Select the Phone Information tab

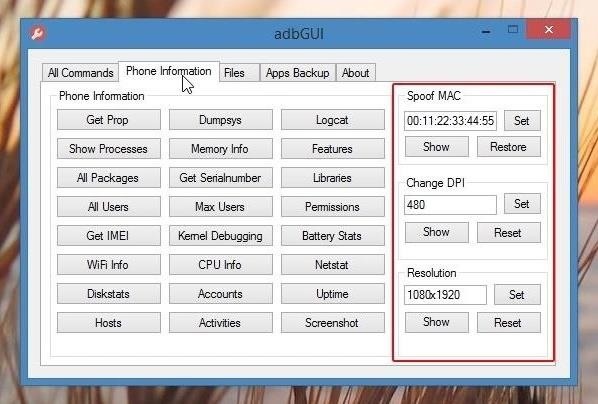tap(169, 71)
